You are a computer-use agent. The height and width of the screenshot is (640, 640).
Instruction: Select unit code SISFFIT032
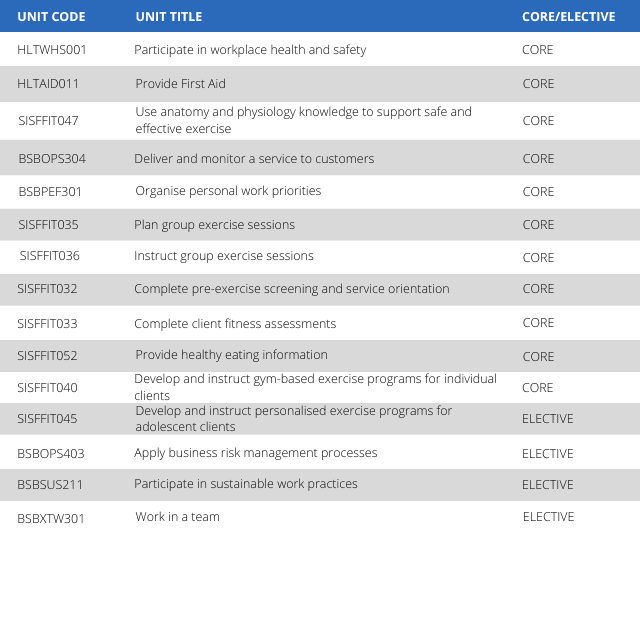[47, 289]
